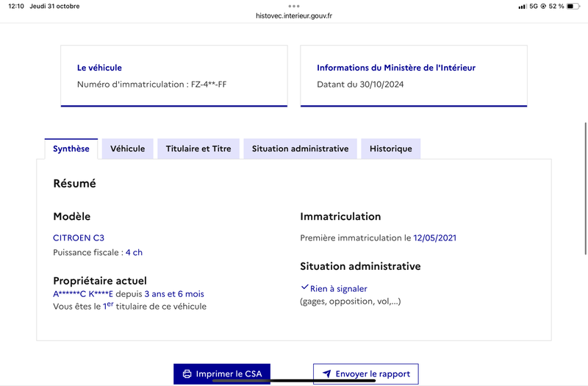Open the Titulaire et Titre tab
This screenshot has height=386, width=588.
click(198, 149)
